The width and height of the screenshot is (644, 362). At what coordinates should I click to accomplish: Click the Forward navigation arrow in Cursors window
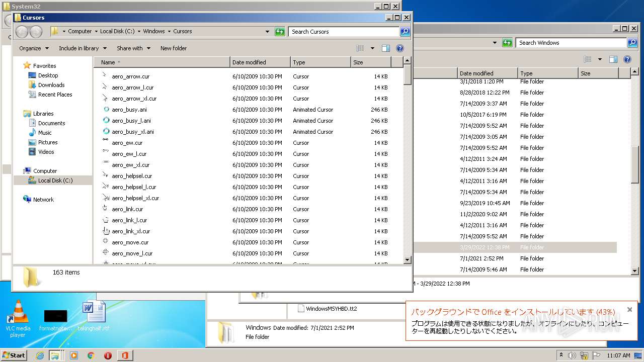(36, 32)
